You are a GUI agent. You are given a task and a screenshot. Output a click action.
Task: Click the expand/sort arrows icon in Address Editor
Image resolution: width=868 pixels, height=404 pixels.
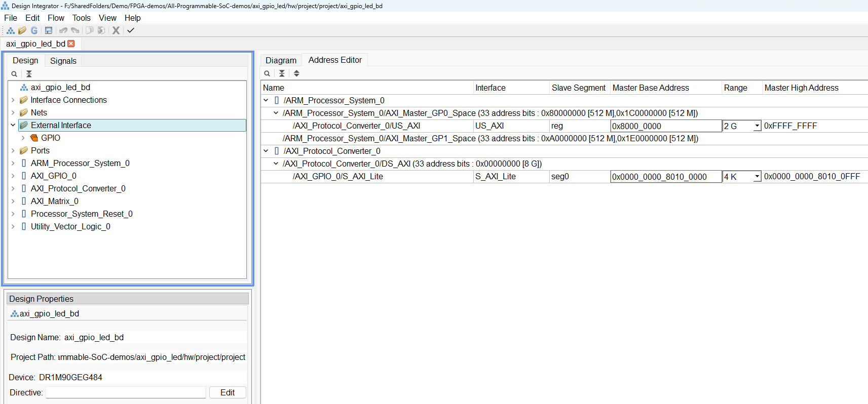click(x=296, y=73)
